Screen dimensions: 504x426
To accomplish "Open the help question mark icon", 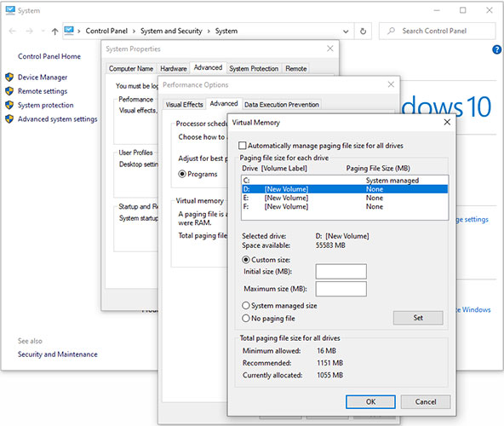I will pos(496,49).
